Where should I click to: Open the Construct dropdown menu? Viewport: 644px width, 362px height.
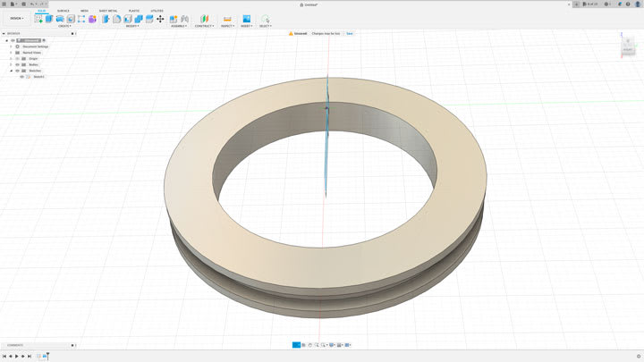(204, 26)
